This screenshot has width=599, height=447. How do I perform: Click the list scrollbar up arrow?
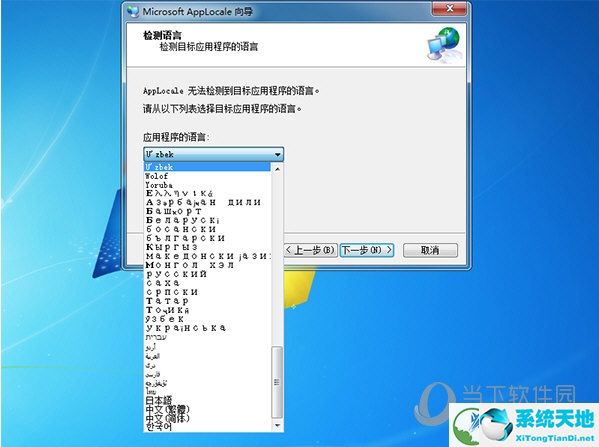point(277,168)
